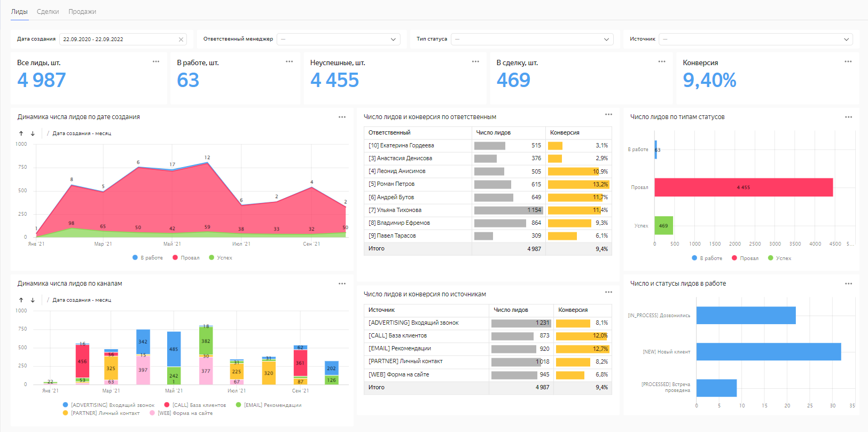Screen dimensions: 868x432
Task: Open menu of лиды по типам статусов chart
Action: click(848, 117)
